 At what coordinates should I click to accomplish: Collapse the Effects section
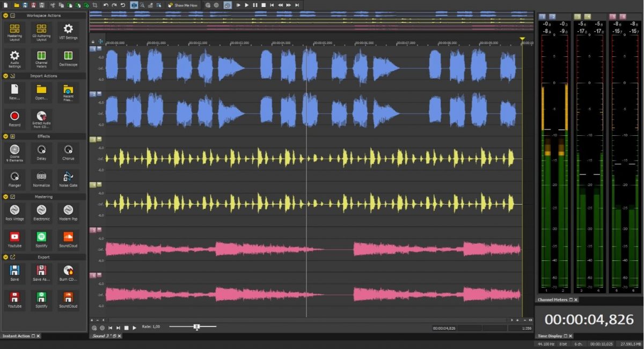click(4, 136)
